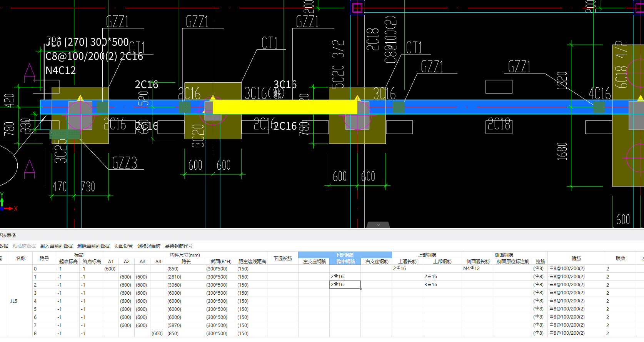The image size is (644, 342).
Task: Select the 左支座钢筋 column header
Action: coord(314,262)
